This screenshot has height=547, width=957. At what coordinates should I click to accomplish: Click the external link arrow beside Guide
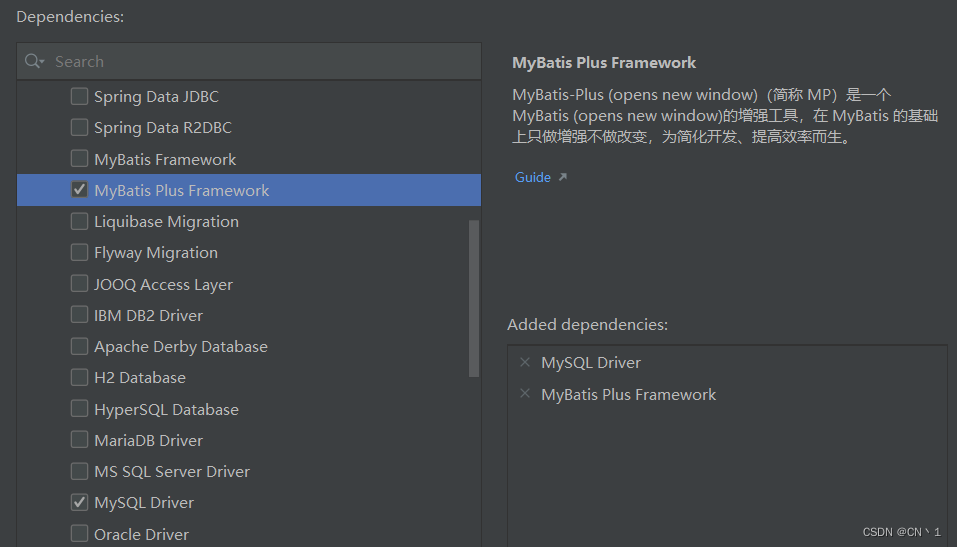pyautogui.click(x=563, y=177)
